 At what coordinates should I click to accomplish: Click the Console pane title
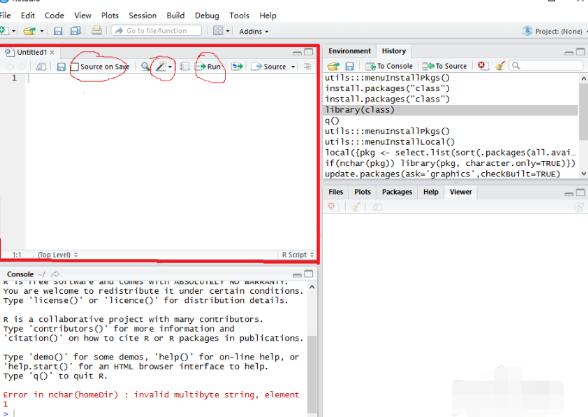click(x=20, y=274)
